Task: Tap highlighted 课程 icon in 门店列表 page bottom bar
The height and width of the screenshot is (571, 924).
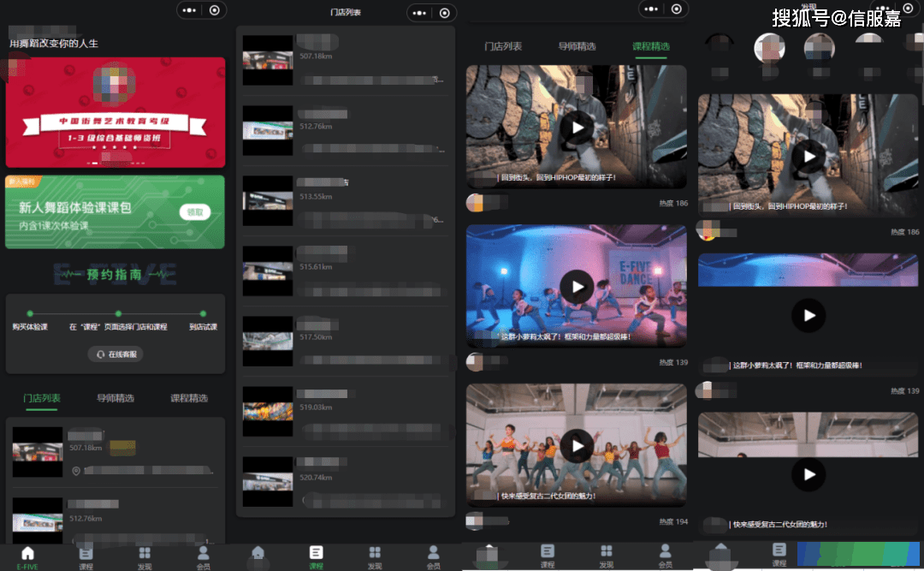Action: [x=316, y=556]
